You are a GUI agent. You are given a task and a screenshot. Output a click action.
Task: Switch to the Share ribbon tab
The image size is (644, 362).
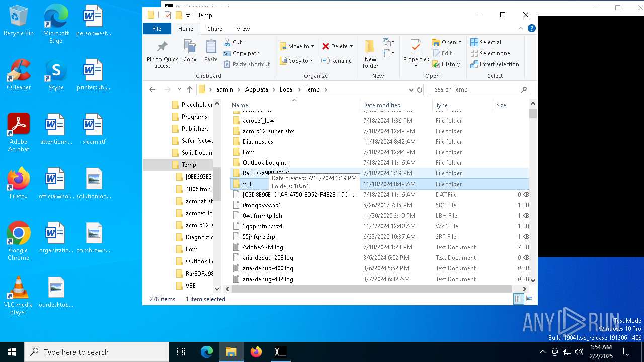pyautogui.click(x=215, y=29)
